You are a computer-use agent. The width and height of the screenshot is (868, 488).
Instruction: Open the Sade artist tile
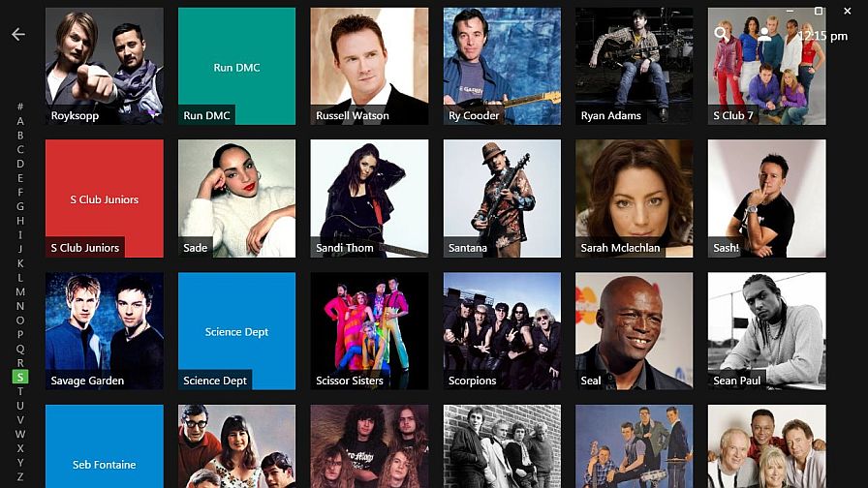tap(237, 198)
